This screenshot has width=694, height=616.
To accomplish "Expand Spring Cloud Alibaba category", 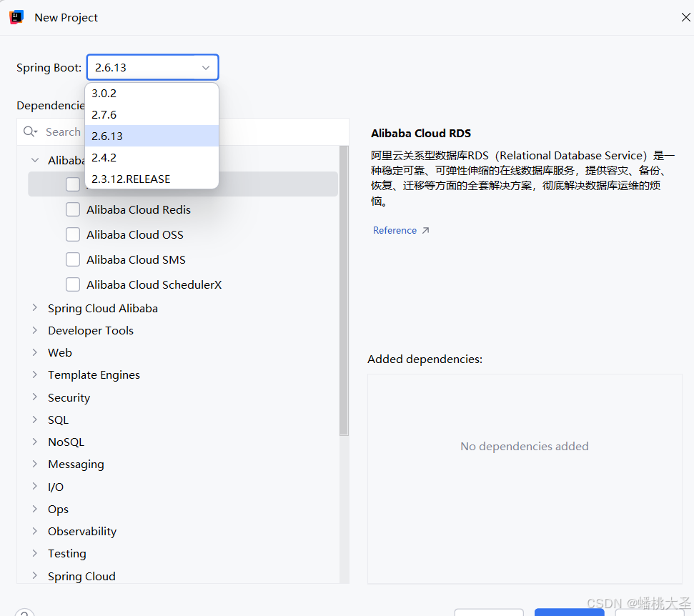I will pyautogui.click(x=35, y=308).
